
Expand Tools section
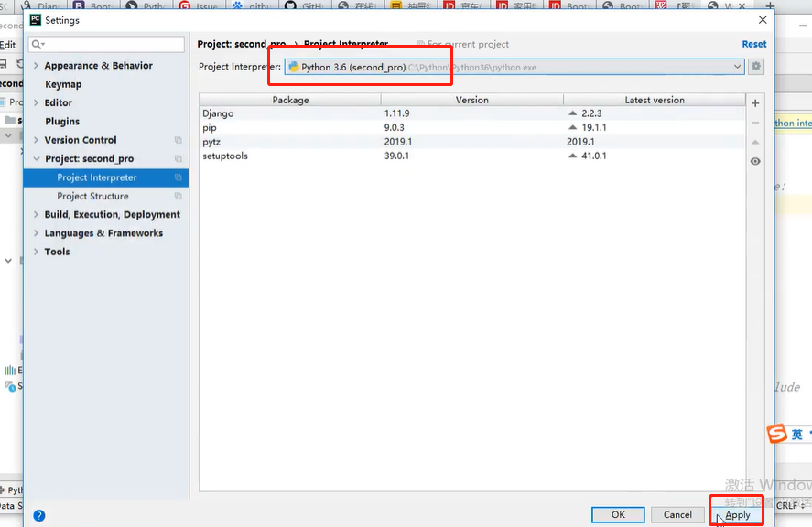tap(36, 253)
